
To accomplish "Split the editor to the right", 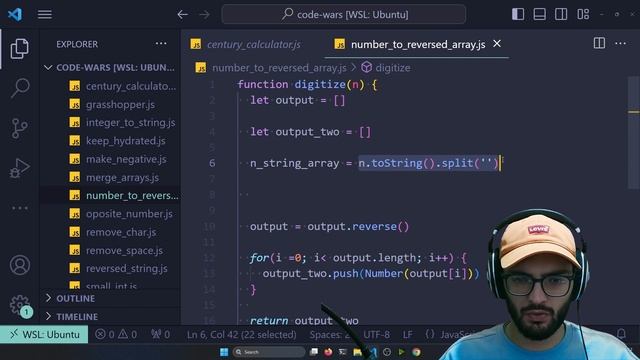I will point(599,43).
